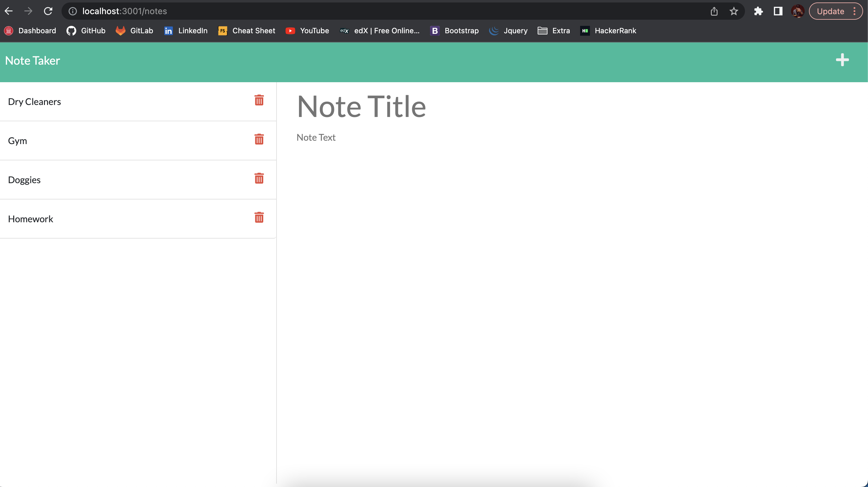Open the GitLab bookmark icon
The image size is (868, 487).
[121, 31]
